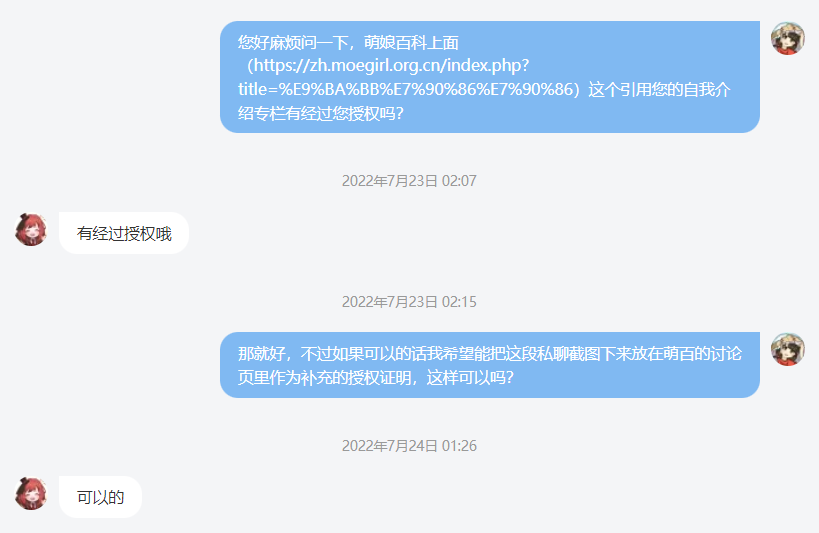Viewport: 819px width, 533px height.
Task: Click the text 授权证明 in the second blue message
Action: pos(379,377)
